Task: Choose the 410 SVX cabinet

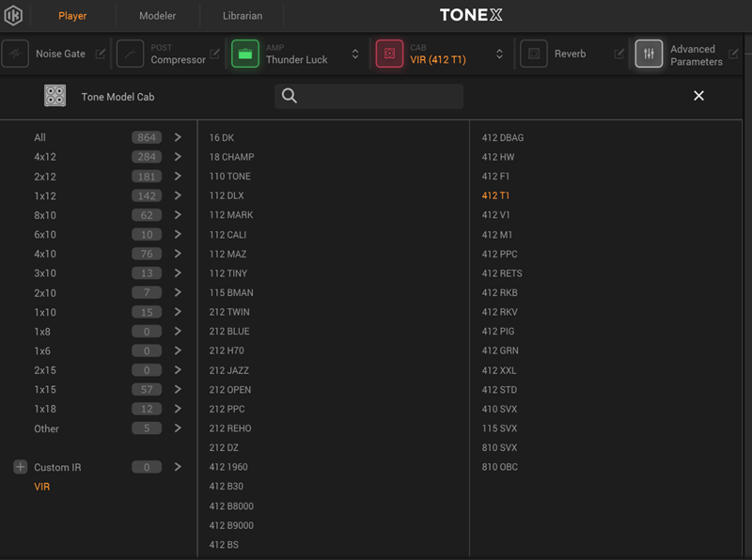Action: point(499,409)
